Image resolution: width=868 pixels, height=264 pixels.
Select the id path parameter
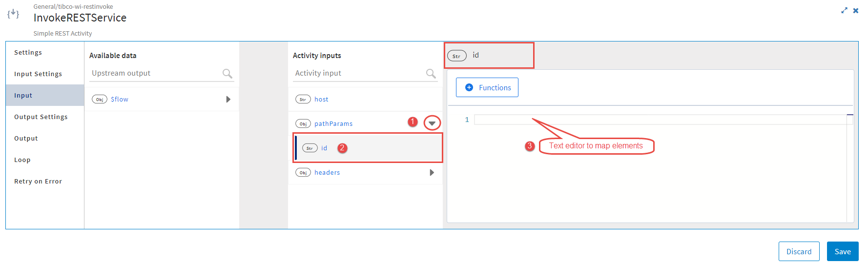[x=324, y=148]
